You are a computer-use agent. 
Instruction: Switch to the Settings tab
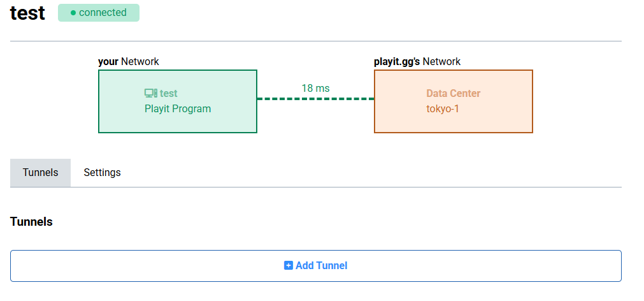click(x=103, y=173)
